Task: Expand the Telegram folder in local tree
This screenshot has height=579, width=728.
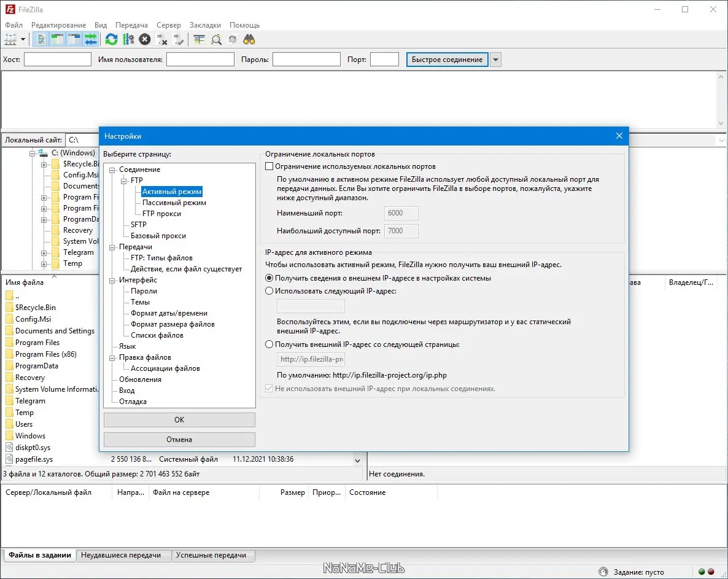Action: (44, 253)
